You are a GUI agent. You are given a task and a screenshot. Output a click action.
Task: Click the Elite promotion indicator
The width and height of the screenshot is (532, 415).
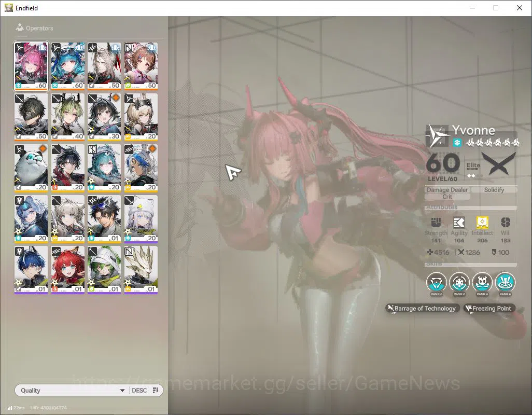pos(473,169)
